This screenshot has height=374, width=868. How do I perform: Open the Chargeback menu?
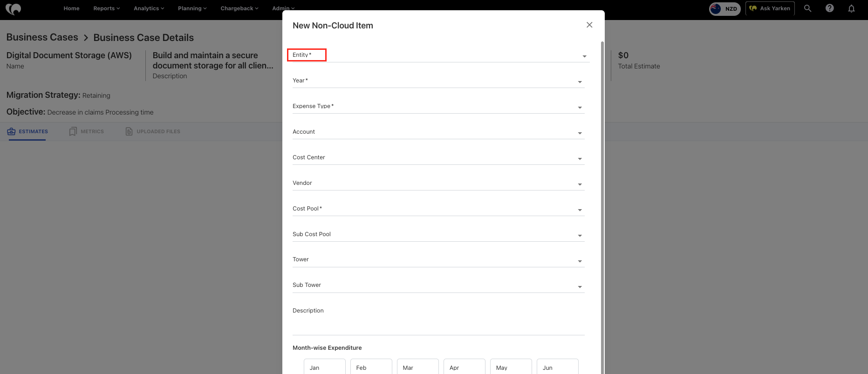[x=239, y=8]
